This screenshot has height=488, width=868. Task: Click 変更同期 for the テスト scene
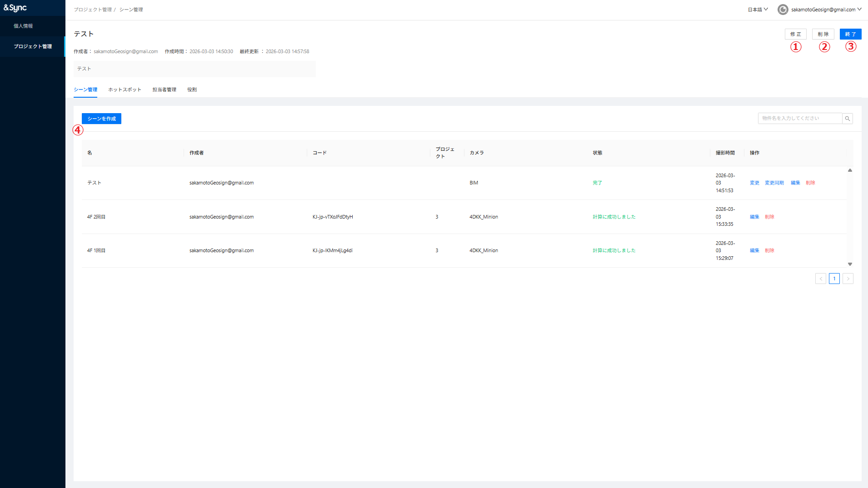(x=774, y=183)
